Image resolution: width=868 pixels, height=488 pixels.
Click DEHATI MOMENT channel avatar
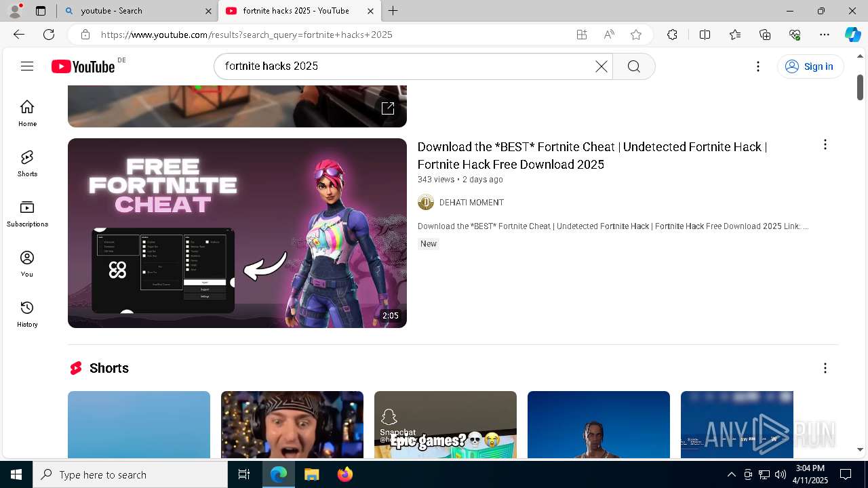(x=426, y=202)
